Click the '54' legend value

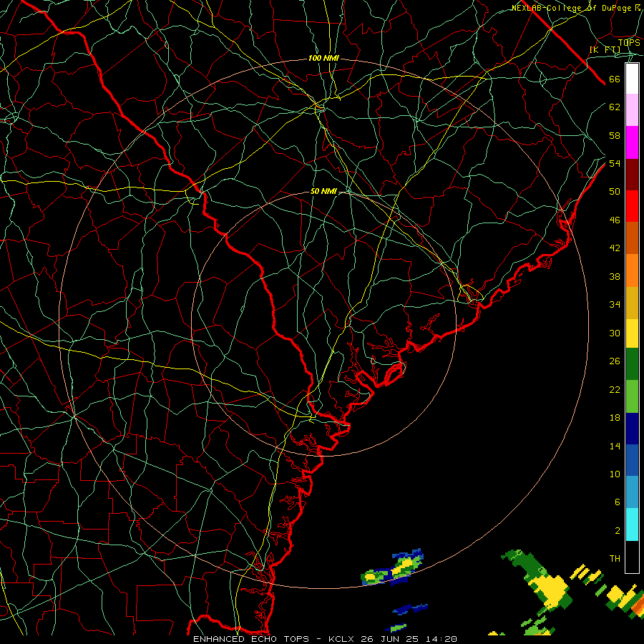point(615,163)
